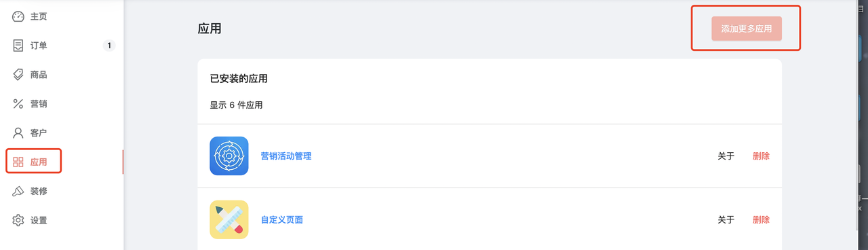Click the 主页 dashboard gauge icon
This screenshot has height=250, width=868.
[18, 16]
